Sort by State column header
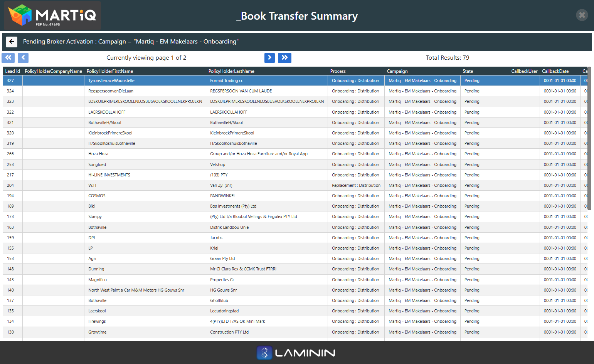594x364 pixels. click(x=485, y=71)
